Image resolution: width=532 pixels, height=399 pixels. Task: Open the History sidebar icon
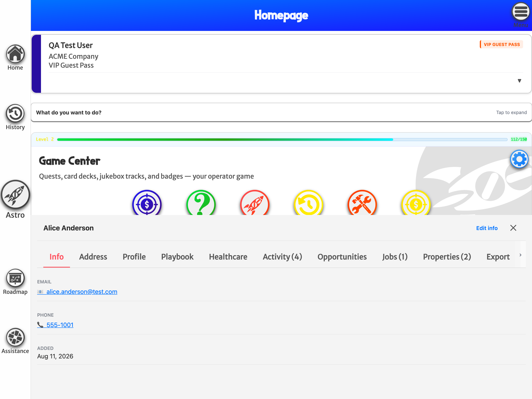[x=15, y=113]
